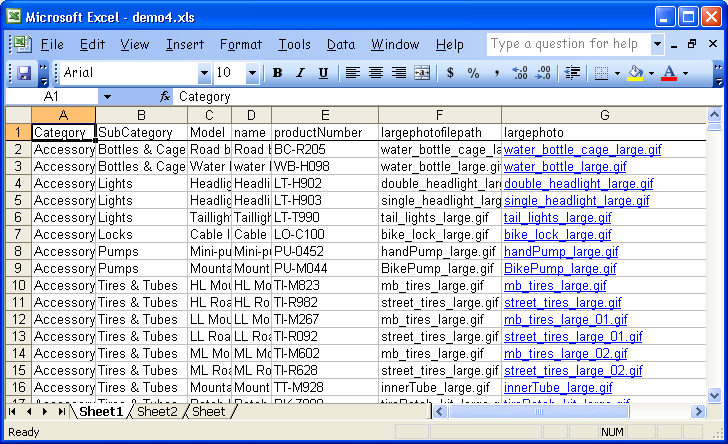Apply Currency Style format
Screen dimensions: 728x444
coord(450,73)
